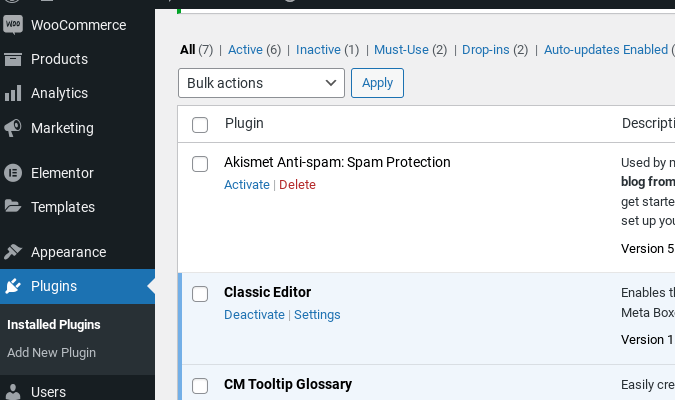
Task: Check the Akismet Anti-spam plugin checkbox
Action: coord(200,164)
